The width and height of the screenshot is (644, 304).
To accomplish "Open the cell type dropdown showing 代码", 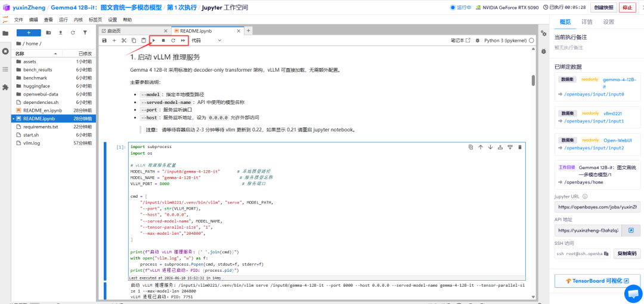I will pos(206,40).
